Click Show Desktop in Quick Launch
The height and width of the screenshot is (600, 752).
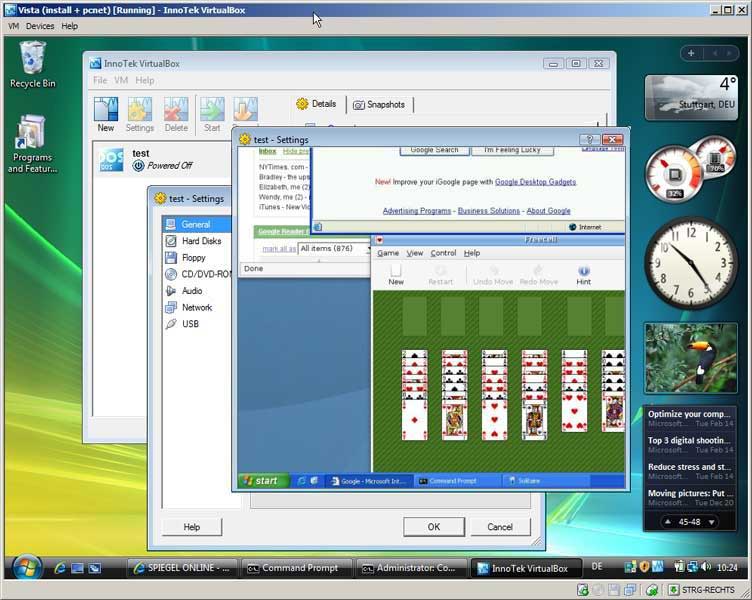coord(77,568)
